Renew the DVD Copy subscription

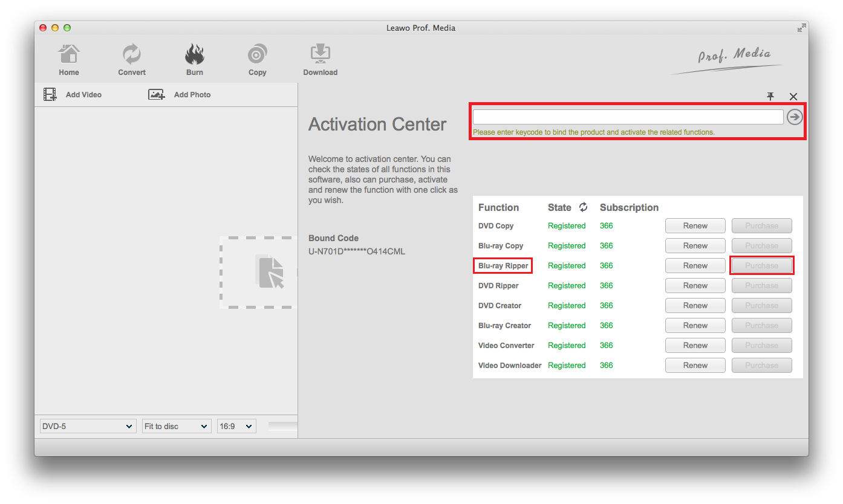[695, 226]
